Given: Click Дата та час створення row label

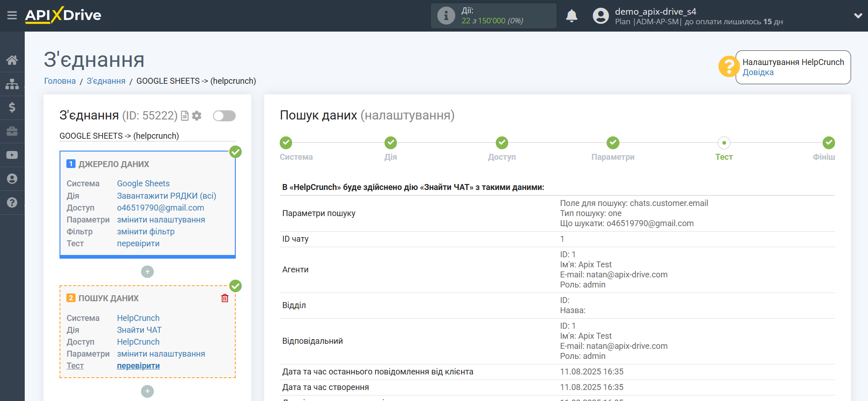Looking at the screenshot, I should [x=325, y=387].
